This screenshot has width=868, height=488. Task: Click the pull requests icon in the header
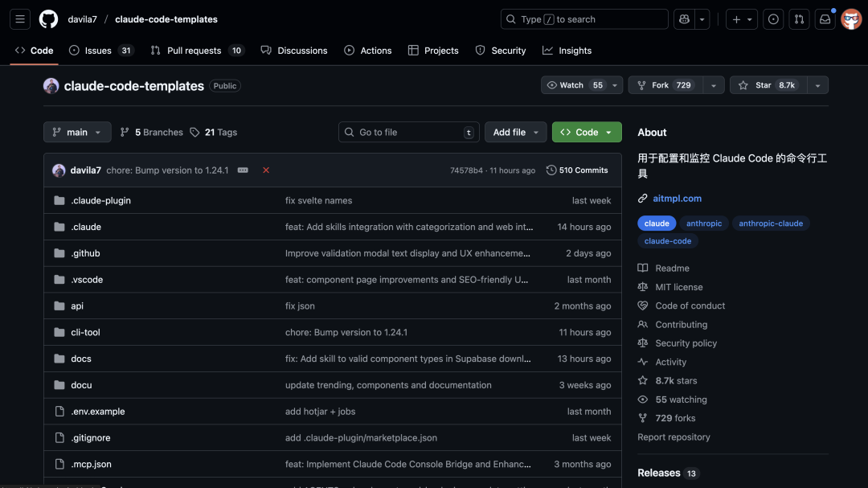(799, 18)
